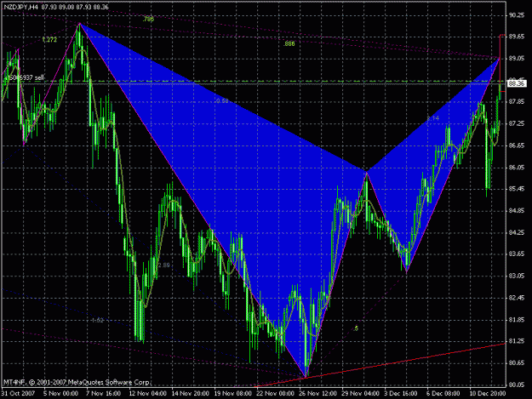Click the 84.25 price axis label
The width and height of the screenshot is (532, 399).
(517, 232)
